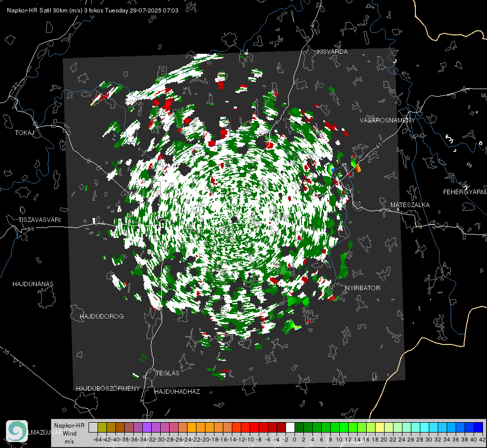Viewport: 487px width, 448px height.
Task: Pick the olive swatch between -64 and -42
Action: [x=102, y=427]
